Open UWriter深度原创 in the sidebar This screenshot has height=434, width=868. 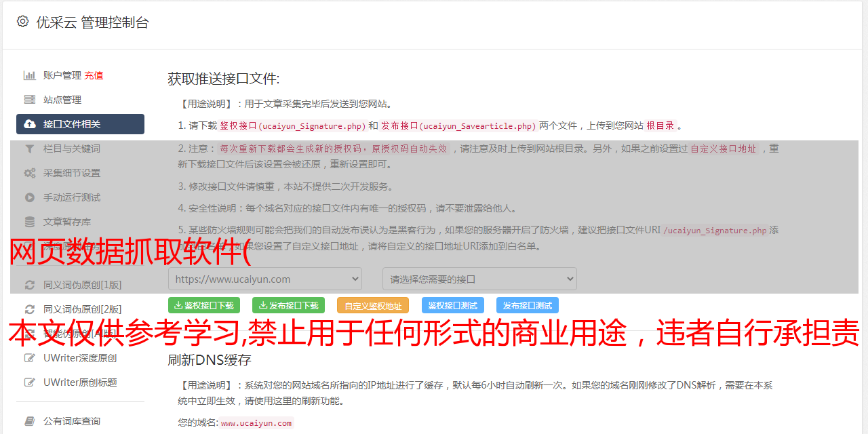80,358
